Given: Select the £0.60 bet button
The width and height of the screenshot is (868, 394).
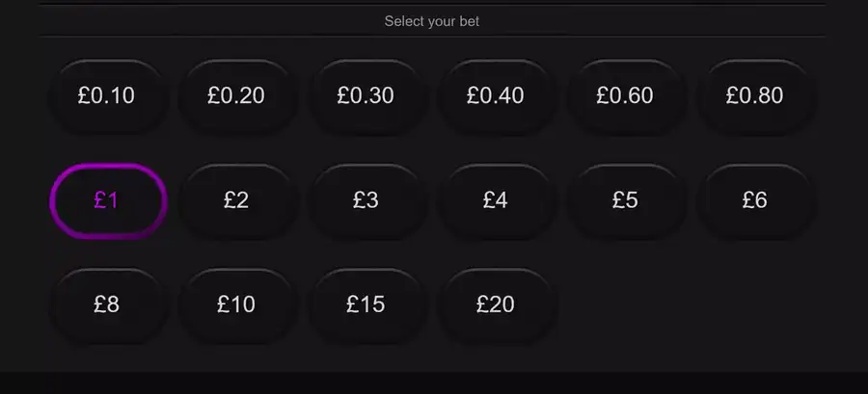Looking at the screenshot, I should click(625, 95).
